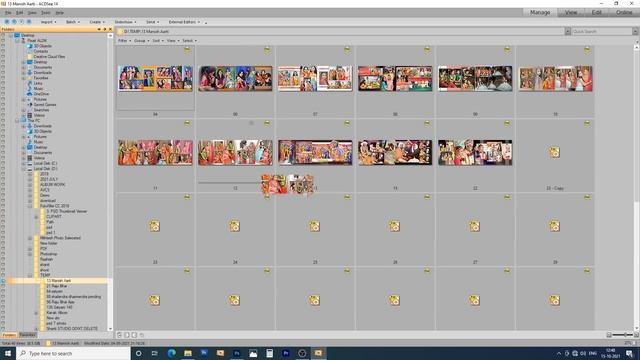This screenshot has width=640, height=360.
Task: Click the Cortana circle icon in taskbar
Action: [138, 353]
